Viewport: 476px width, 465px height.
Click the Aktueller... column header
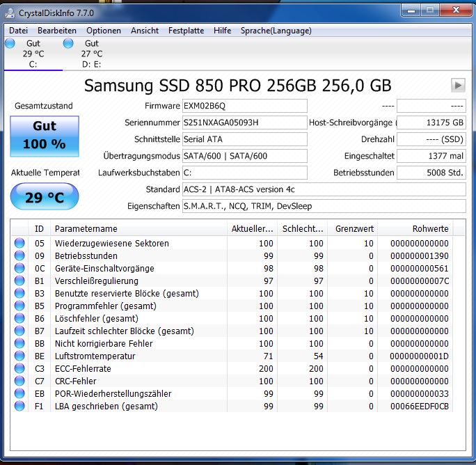pos(252,229)
